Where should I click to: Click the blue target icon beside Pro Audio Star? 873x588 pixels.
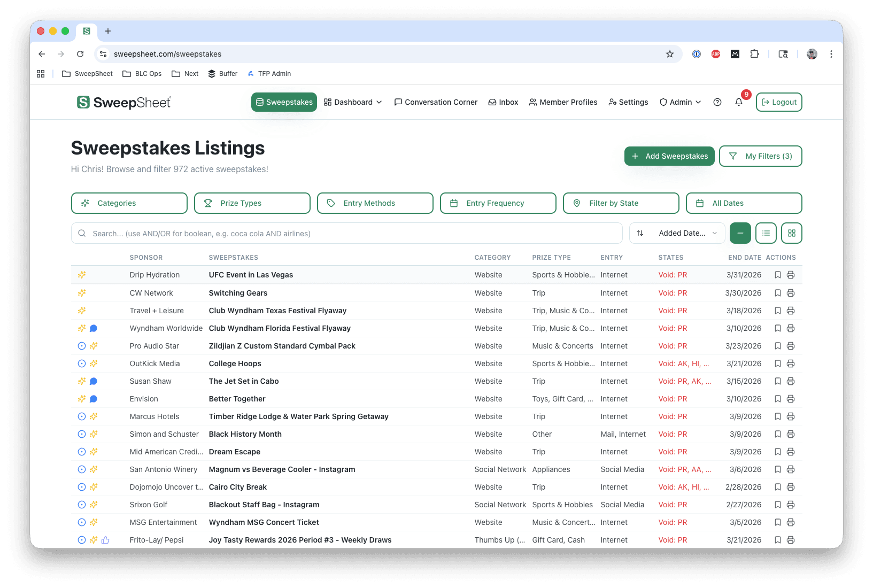click(81, 346)
